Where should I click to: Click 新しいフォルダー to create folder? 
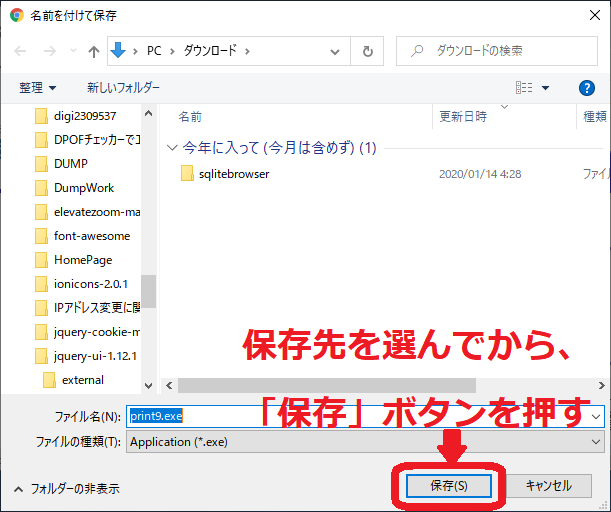click(123, 88)
